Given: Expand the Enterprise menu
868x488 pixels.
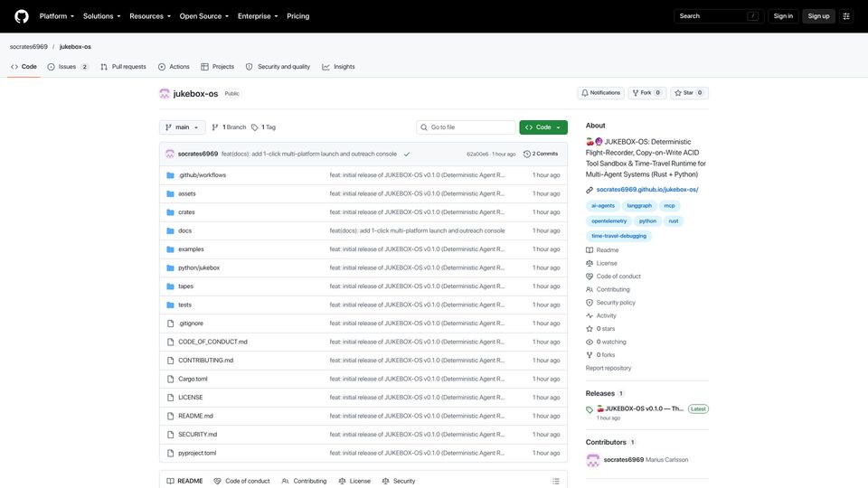Looking at the screenshot, I should point(258,16).
